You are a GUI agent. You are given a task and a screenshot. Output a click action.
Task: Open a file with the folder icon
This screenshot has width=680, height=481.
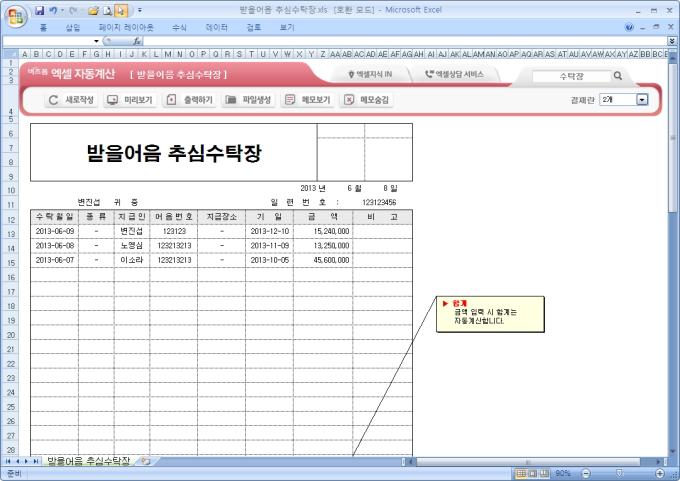[93, 10]
